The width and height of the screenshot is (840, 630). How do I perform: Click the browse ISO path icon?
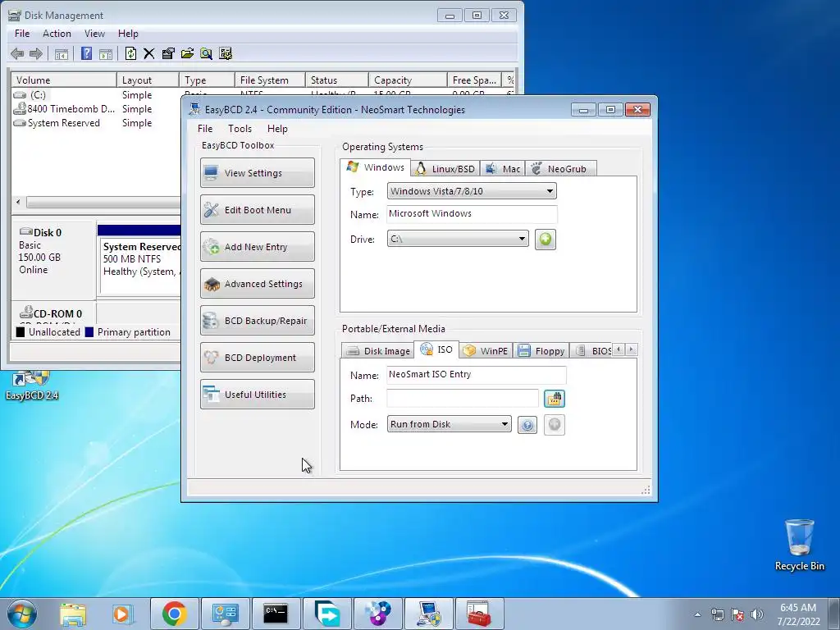tap(555, 399)
